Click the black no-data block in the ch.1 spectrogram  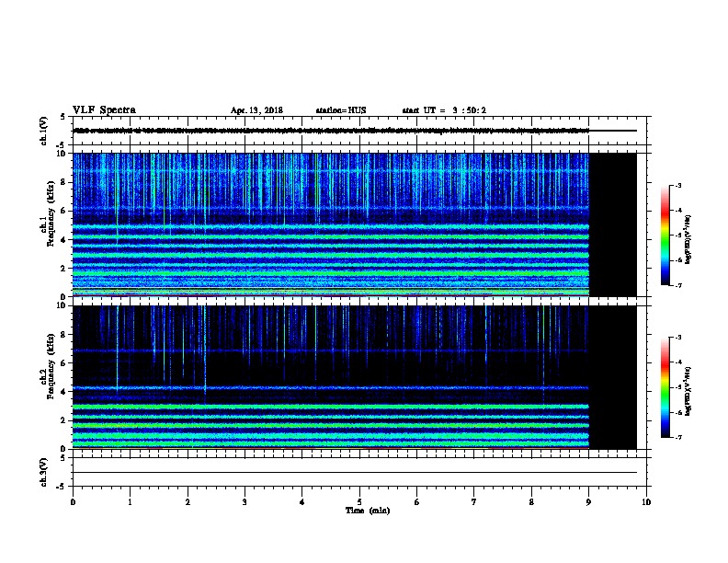tap(613, 224)
